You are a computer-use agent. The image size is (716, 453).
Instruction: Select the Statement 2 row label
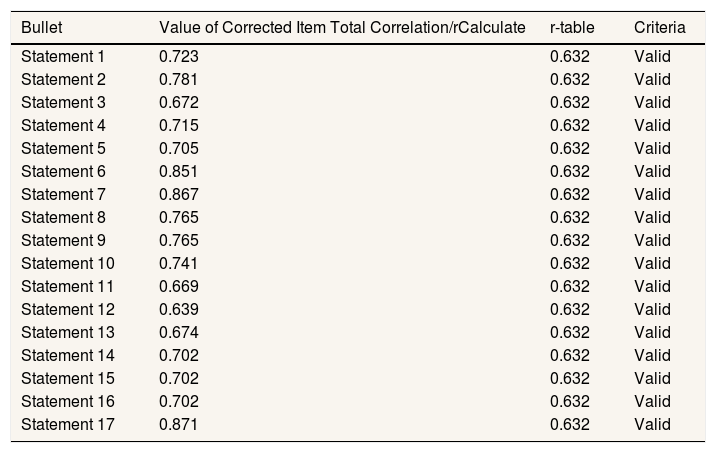point(63,79)
